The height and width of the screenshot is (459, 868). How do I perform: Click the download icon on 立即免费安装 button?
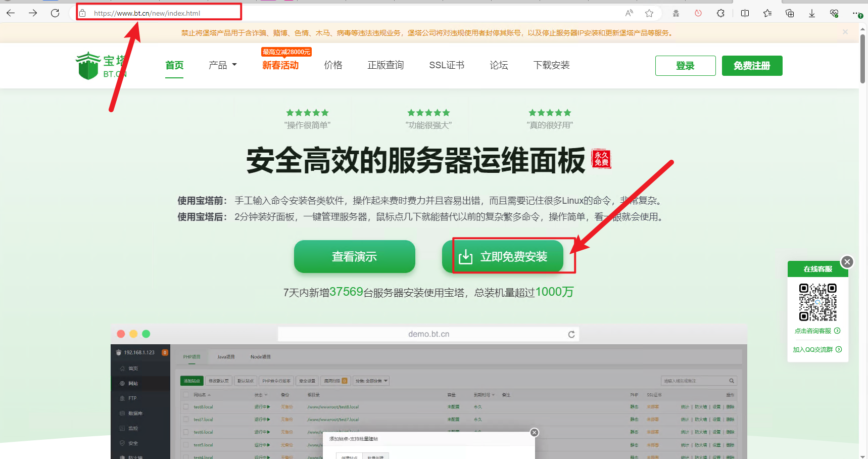pyautogui.click(x=465, y=257)
